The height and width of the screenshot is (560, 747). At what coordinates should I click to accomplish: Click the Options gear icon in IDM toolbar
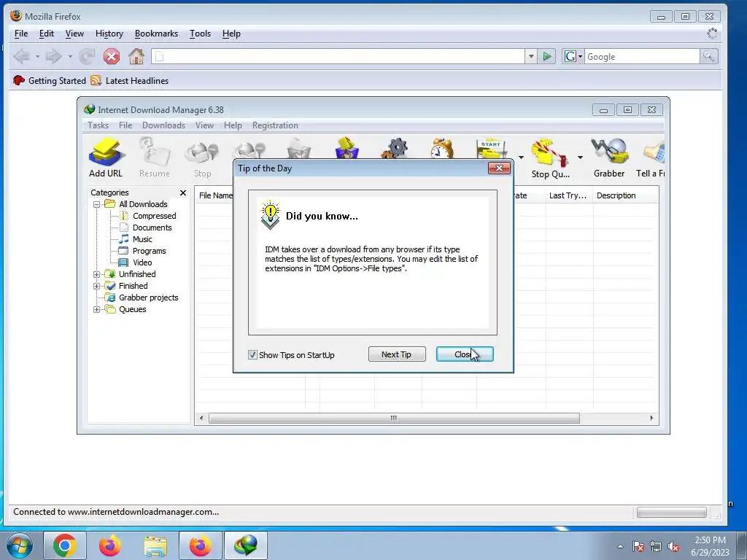(x=395, y=148)
